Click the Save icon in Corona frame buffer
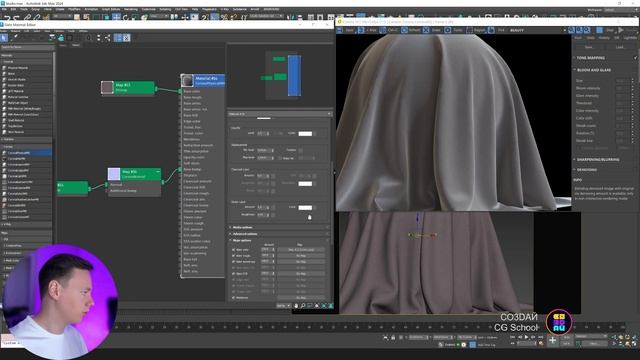Screen dimensions: 640x360 click(x=340, y=30)
